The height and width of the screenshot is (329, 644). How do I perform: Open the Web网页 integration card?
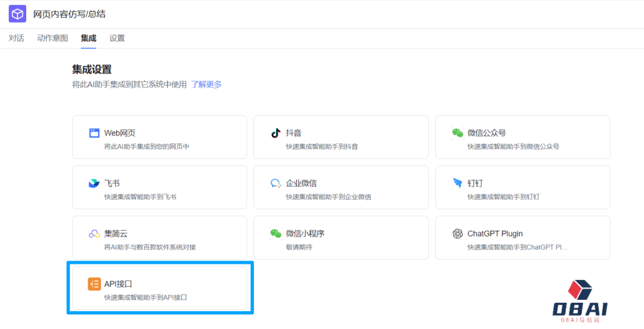[159, 137]
